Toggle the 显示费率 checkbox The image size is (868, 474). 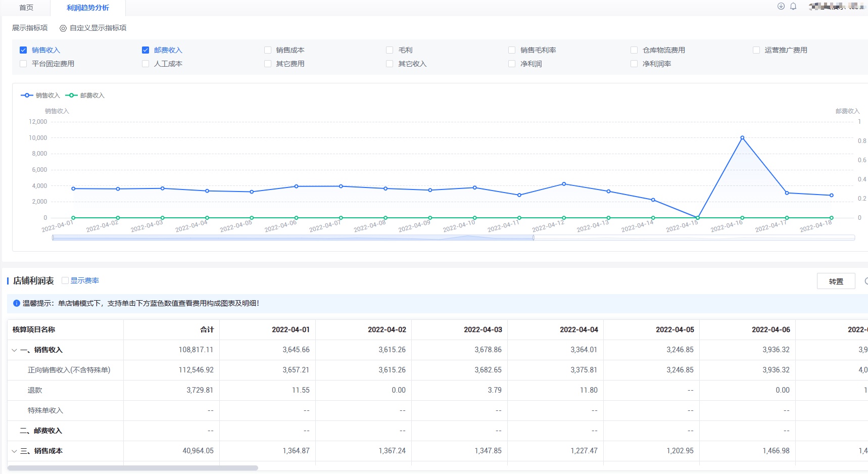(x=65, y=280)
